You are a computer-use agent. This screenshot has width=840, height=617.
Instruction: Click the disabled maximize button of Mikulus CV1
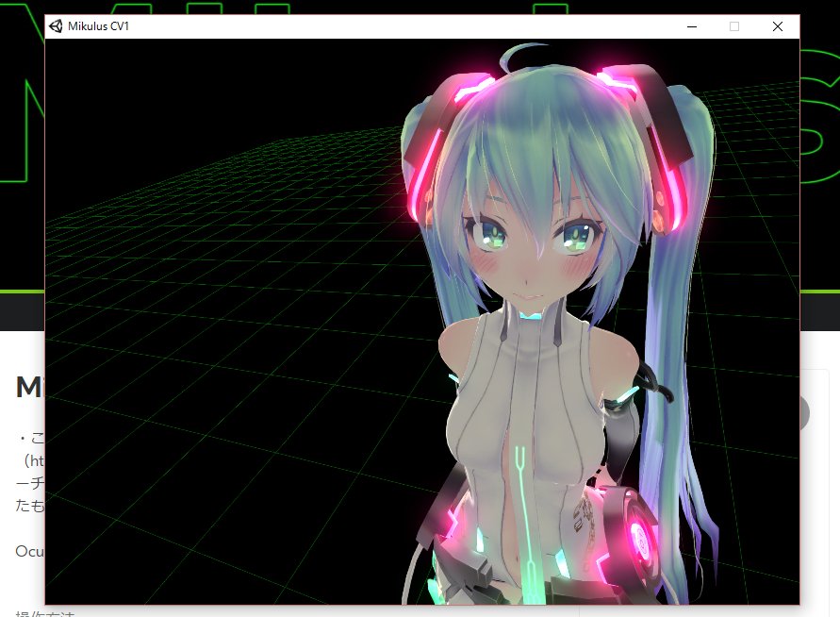click(734, 26)
